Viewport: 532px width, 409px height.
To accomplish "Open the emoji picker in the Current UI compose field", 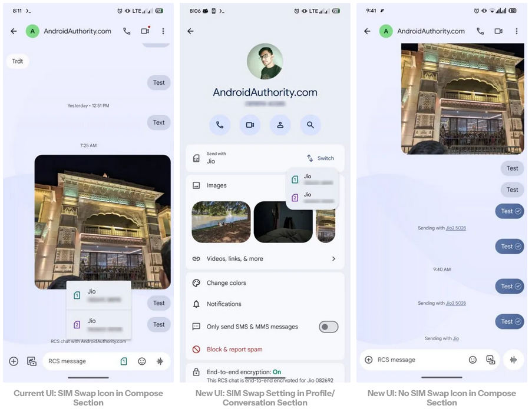I will tap(142, 361).
